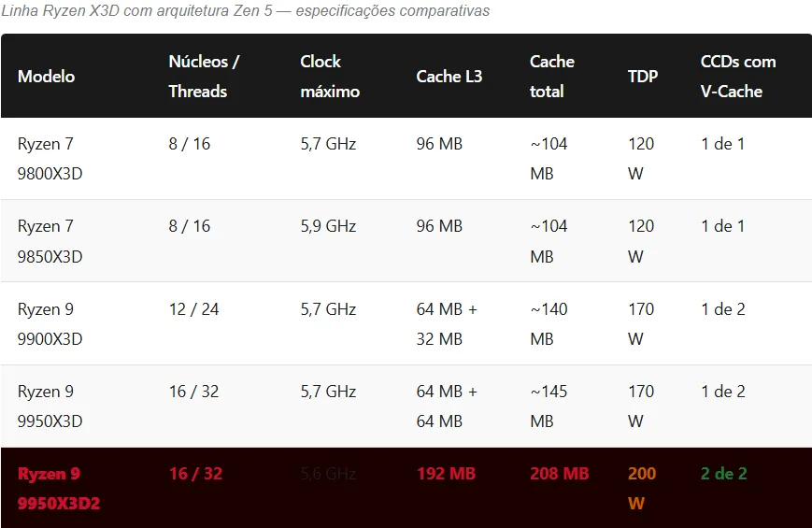This screenshot has height=528, width=812.
Task: Click the CCDs com V-Cache header
Action: 738,77
